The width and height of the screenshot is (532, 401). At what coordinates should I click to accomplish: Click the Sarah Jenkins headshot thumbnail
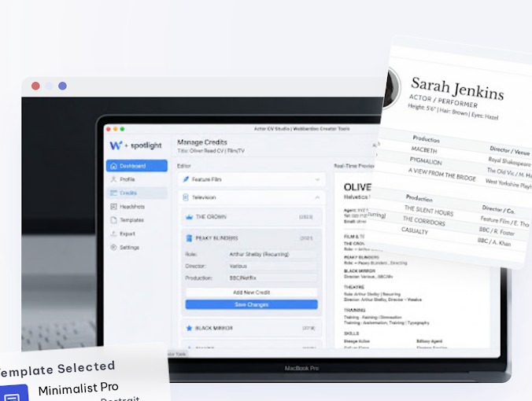pos(392,88)
